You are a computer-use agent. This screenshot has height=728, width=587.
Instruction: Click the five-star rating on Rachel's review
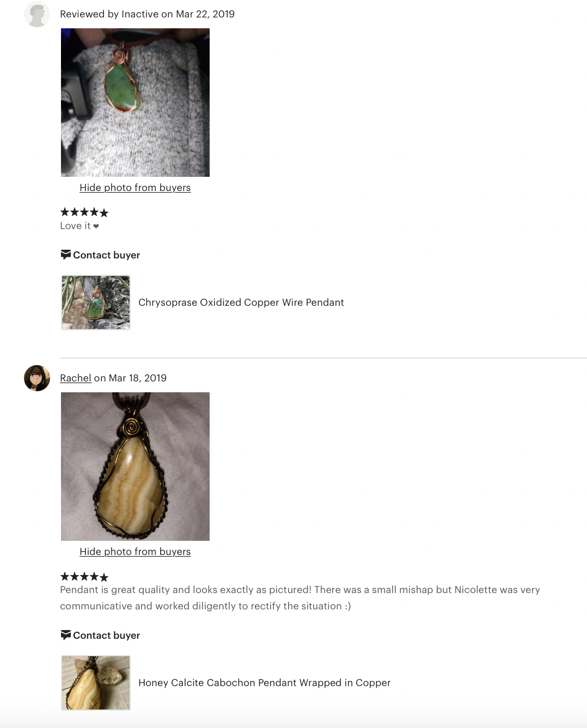(84, 577)
